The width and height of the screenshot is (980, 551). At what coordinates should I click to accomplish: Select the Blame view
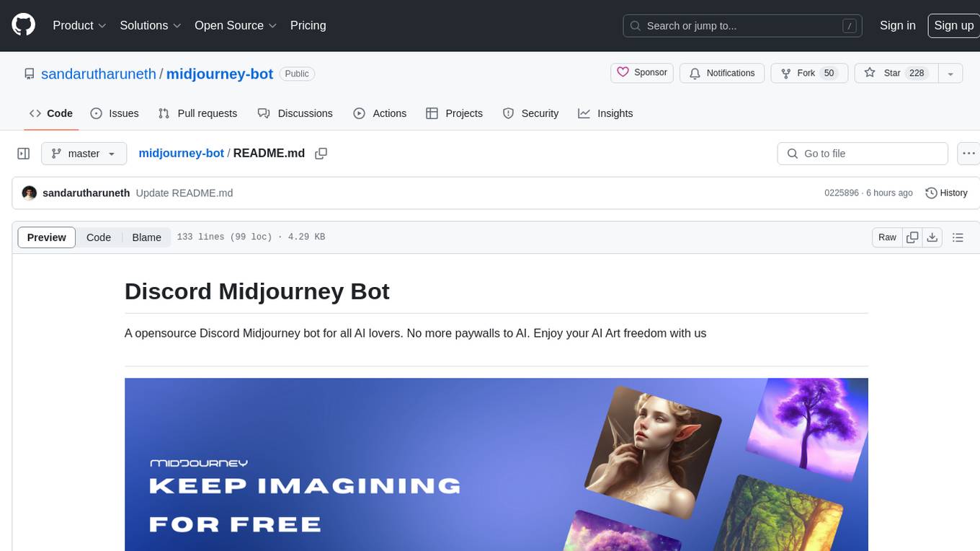coord(146,237)
